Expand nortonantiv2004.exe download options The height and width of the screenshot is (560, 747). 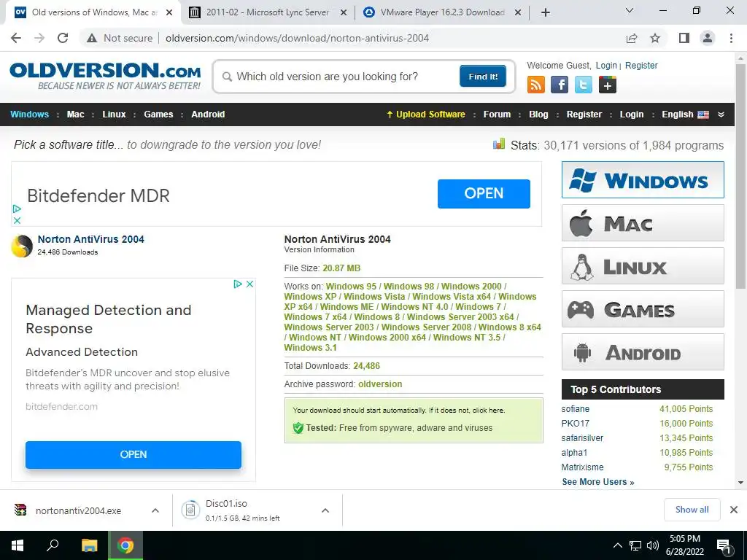coord(155,510)
